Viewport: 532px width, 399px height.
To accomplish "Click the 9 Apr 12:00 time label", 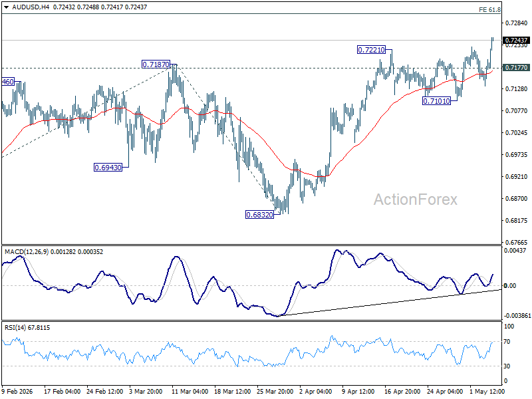I will [358, 391].
